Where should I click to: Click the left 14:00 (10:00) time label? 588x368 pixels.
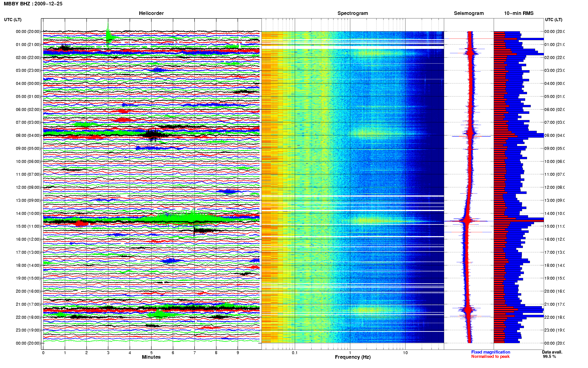click(x=28, y=213)
